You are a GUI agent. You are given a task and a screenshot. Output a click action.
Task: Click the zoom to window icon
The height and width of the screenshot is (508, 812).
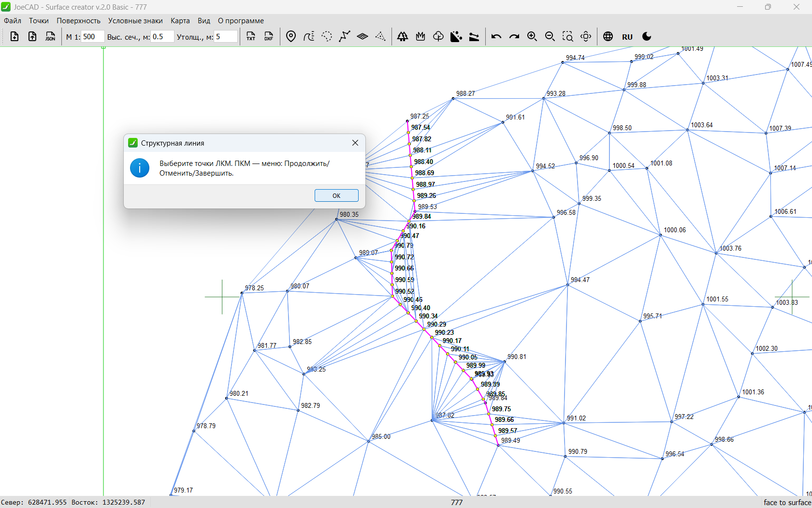[567, 37]
